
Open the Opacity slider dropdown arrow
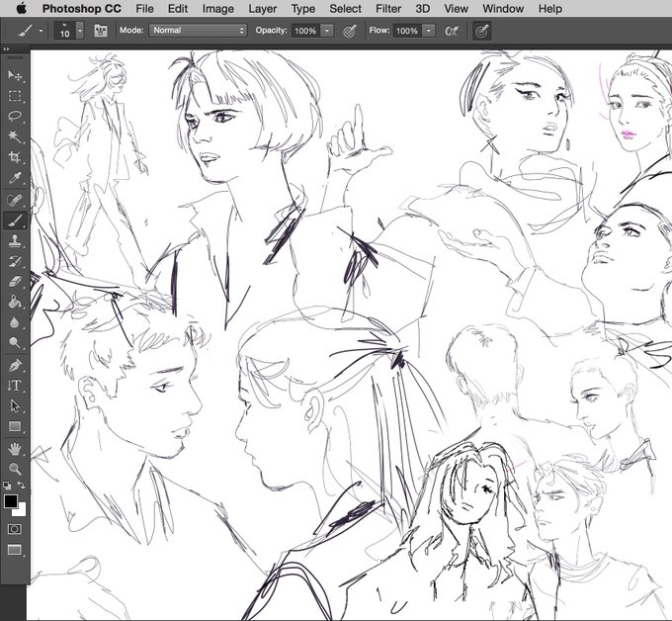point(327,31)
